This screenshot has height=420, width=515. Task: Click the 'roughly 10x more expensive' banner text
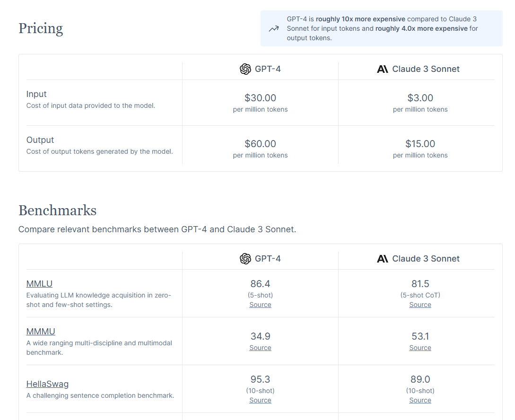click(x=360, y=19)
